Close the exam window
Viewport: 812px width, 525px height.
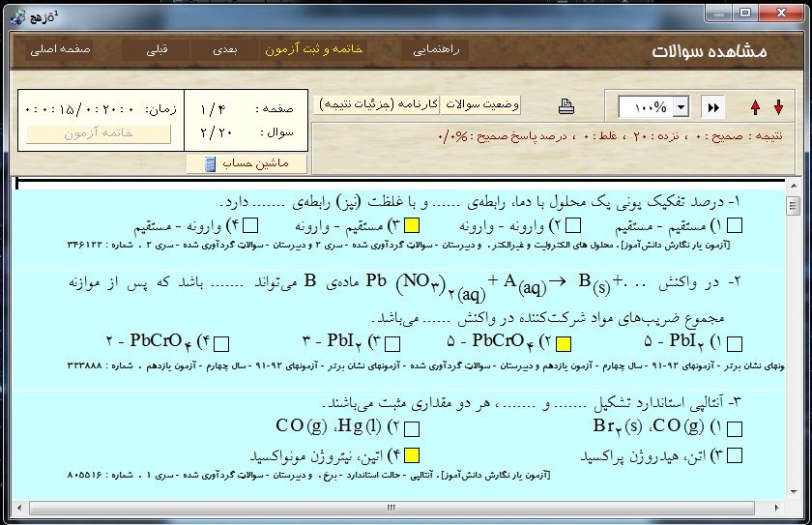782,14
